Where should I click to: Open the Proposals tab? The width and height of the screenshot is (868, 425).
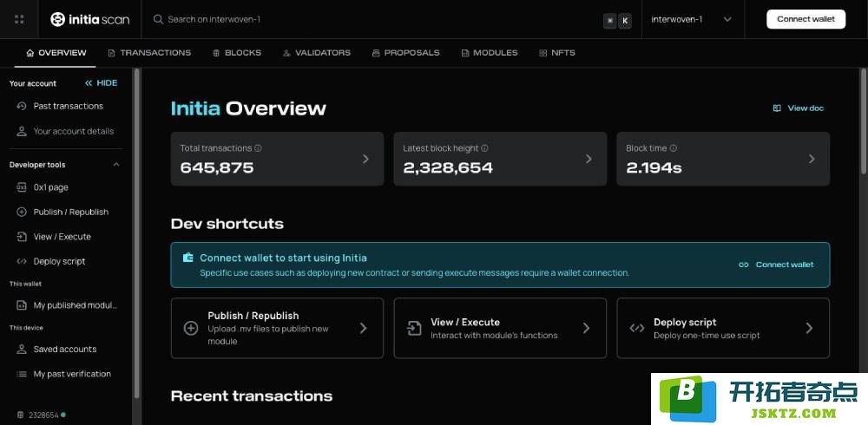[405, 53]
